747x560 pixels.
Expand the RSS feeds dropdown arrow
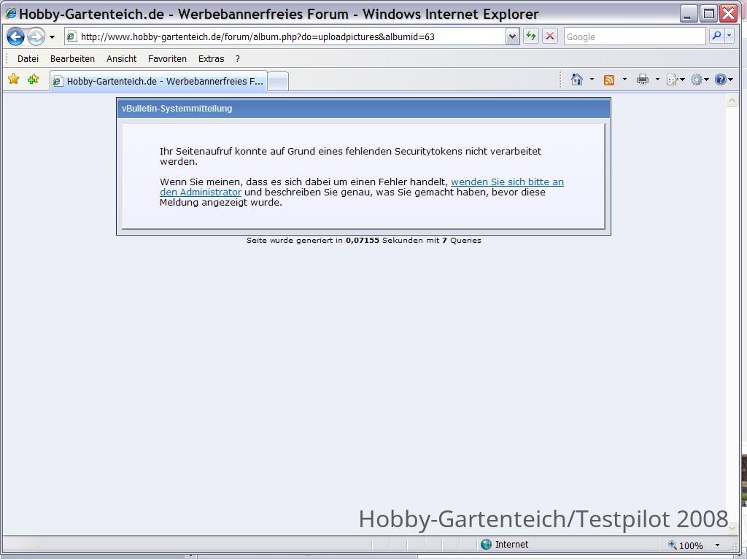(624, 79)
